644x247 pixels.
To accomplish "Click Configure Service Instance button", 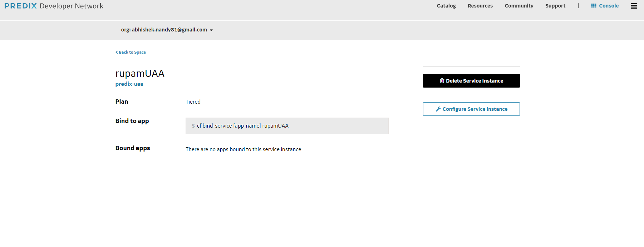I will point(471,109).
